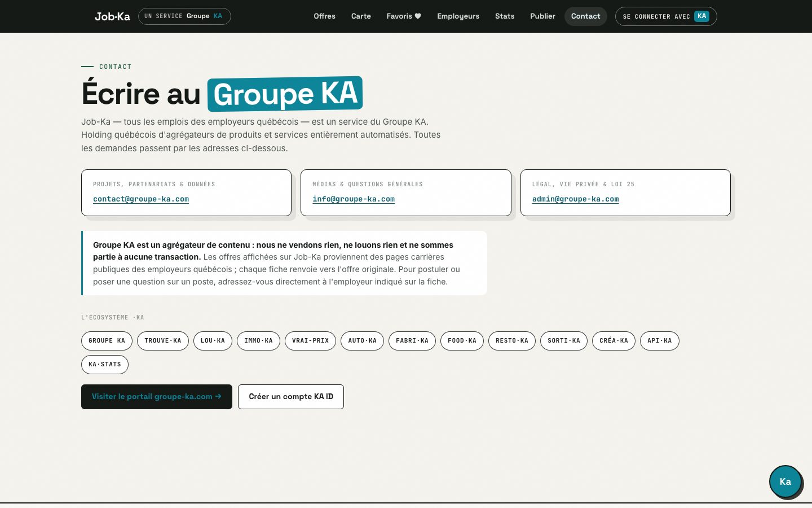Click the Médias & questions générales card label
This screenshot has height=508, width=812.
(x=368, y=185)
